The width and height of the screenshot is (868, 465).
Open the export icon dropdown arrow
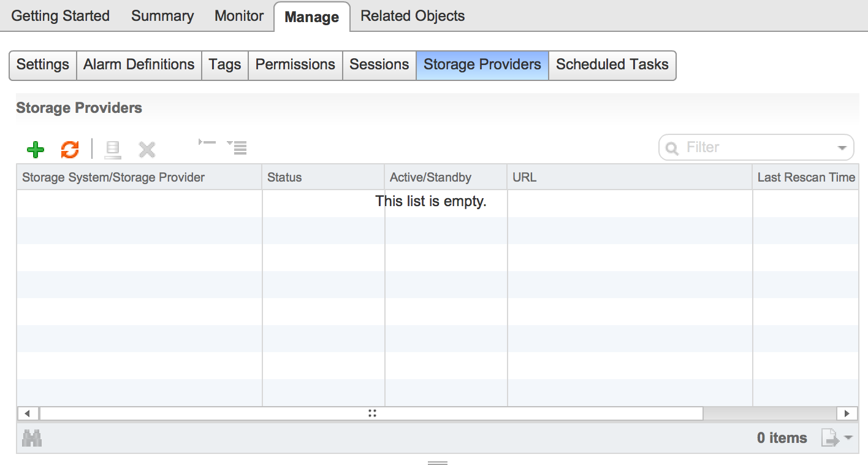click(x=848, y=437)
